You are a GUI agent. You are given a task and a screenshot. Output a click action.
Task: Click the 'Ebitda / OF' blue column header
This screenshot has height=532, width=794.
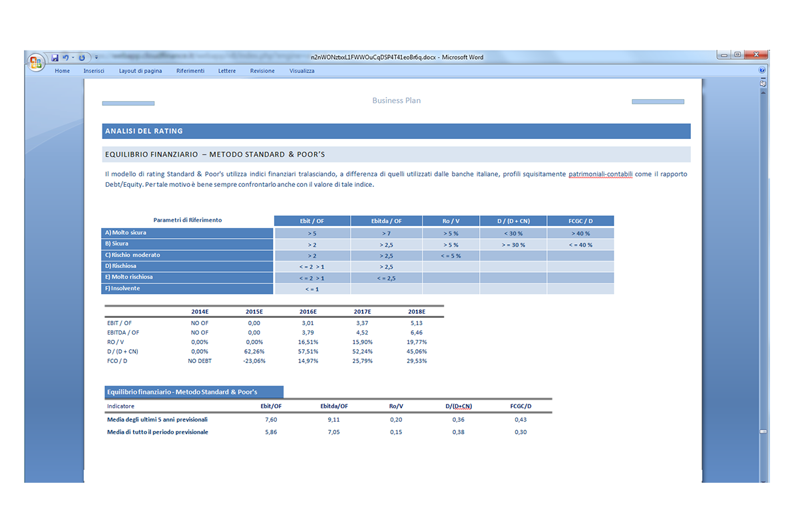click(x=387, y=221)
